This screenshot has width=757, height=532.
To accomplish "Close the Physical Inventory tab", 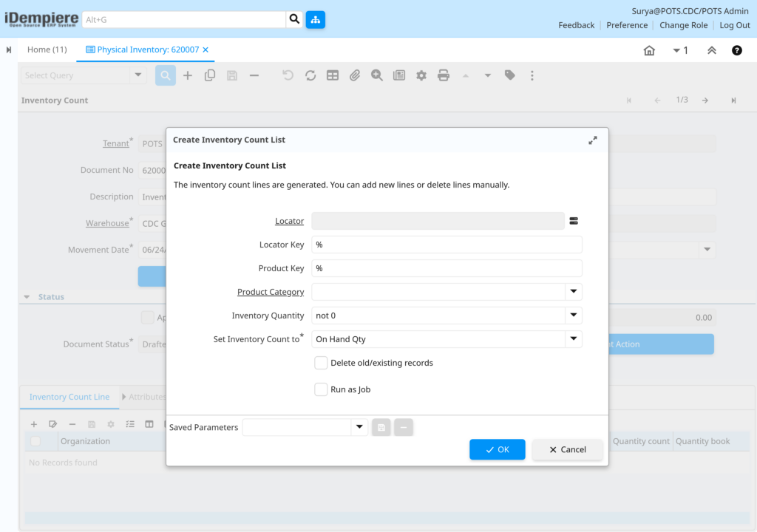I will click(206, 50).
